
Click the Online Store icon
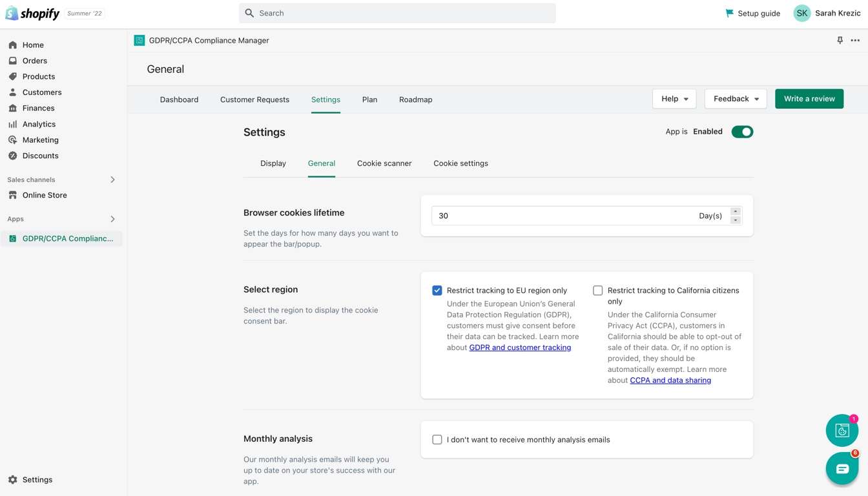(x=13, y=195)
